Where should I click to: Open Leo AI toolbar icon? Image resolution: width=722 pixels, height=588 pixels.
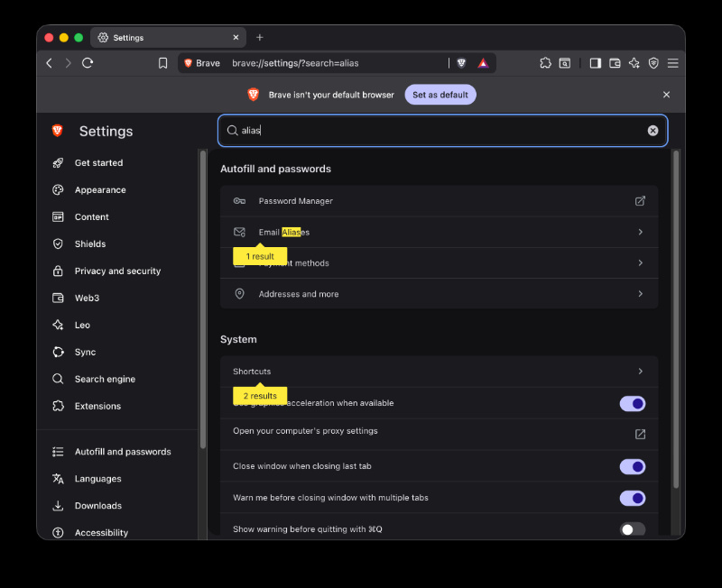(x=634, y=63)
